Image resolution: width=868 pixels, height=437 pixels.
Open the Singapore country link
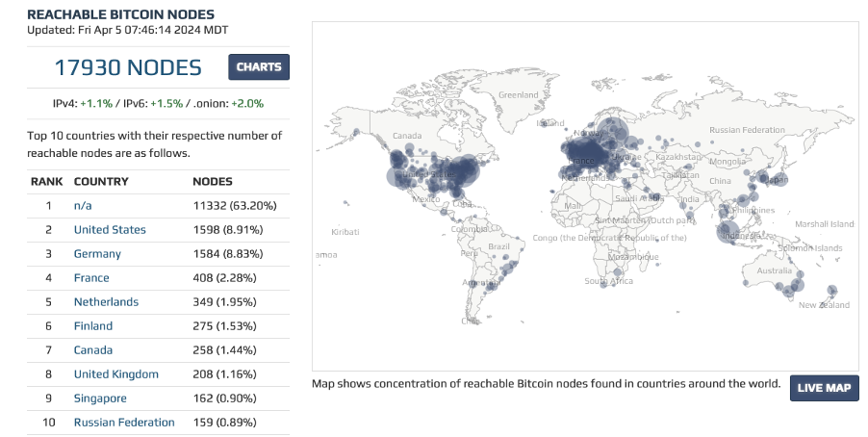click(100, 398)
